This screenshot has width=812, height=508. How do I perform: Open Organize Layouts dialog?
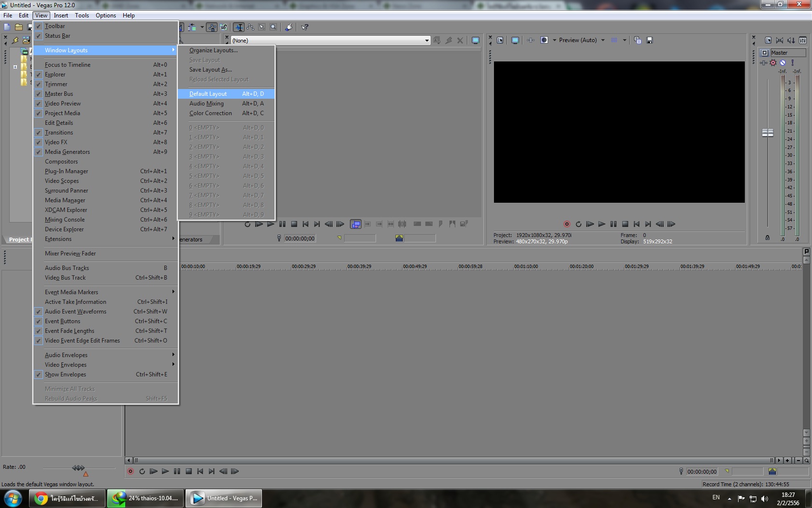click(x=226, y=50)
